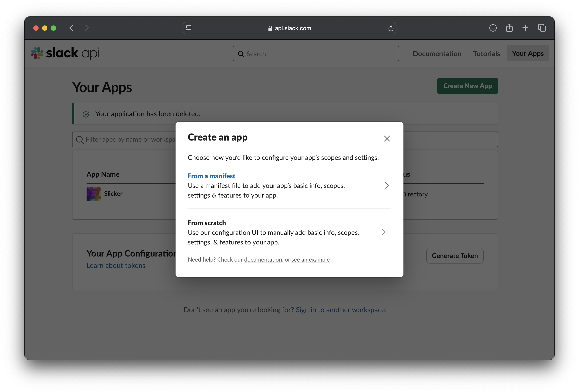Click the Generate Token button
Image resolution: width=579 pixels, height=392 pixels.
pos(455,256)
